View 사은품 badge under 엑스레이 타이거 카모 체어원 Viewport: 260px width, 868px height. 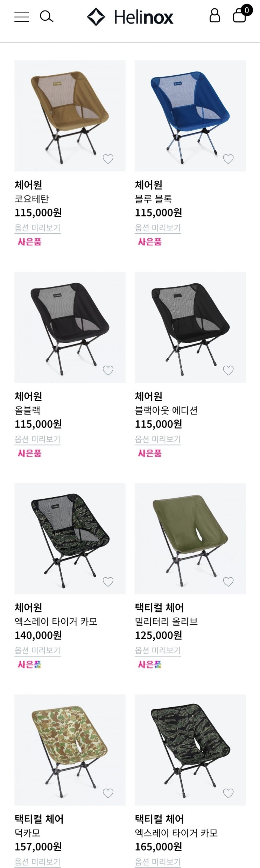29,665
